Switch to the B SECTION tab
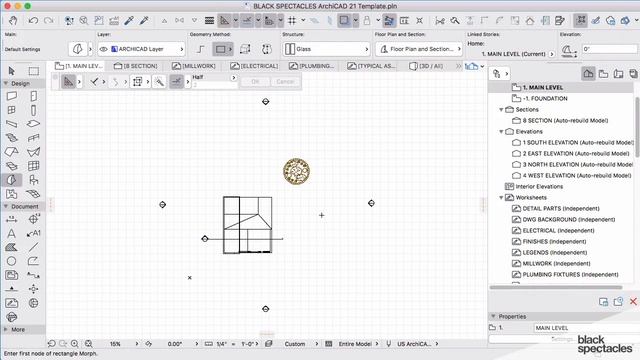The height and width of the screenshot is (360, 640). coord(136,66)
